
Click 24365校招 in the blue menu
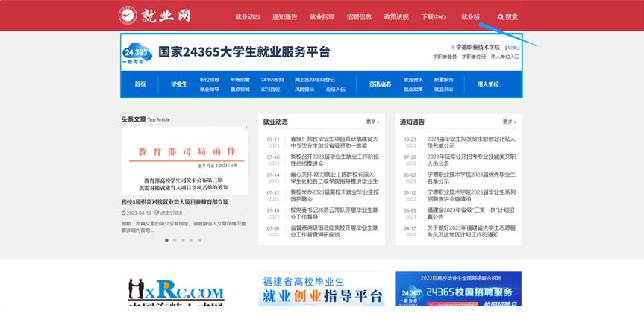(x=272, y=80)
